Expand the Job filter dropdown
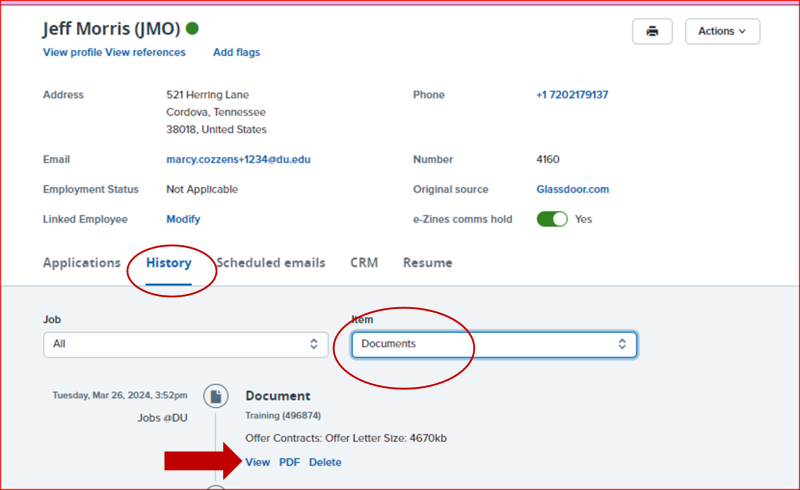800x490 pixels. [x=186, y=344]
